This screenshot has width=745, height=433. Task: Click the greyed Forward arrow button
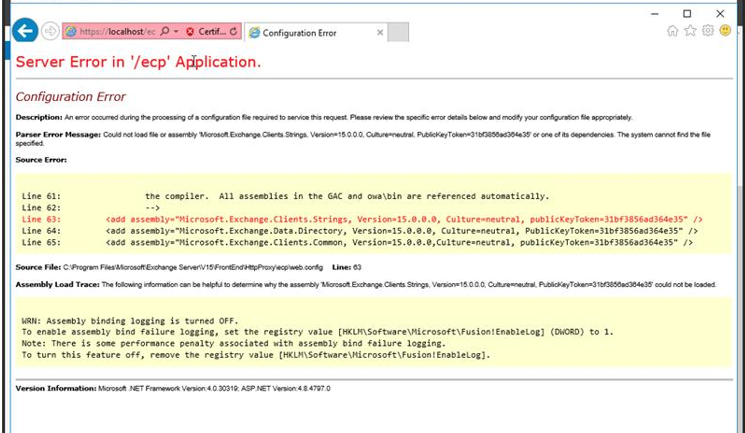coord(49,32)
